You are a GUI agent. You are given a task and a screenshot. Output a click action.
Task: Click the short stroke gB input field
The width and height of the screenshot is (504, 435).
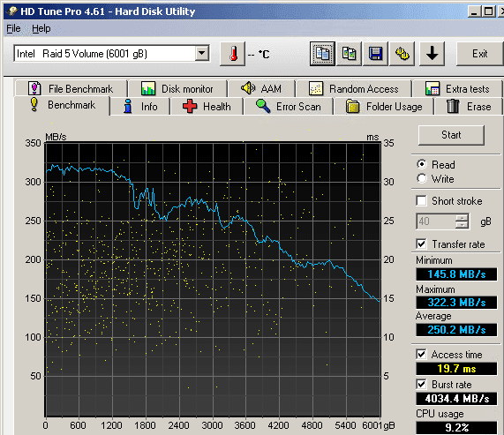(436, 221)
